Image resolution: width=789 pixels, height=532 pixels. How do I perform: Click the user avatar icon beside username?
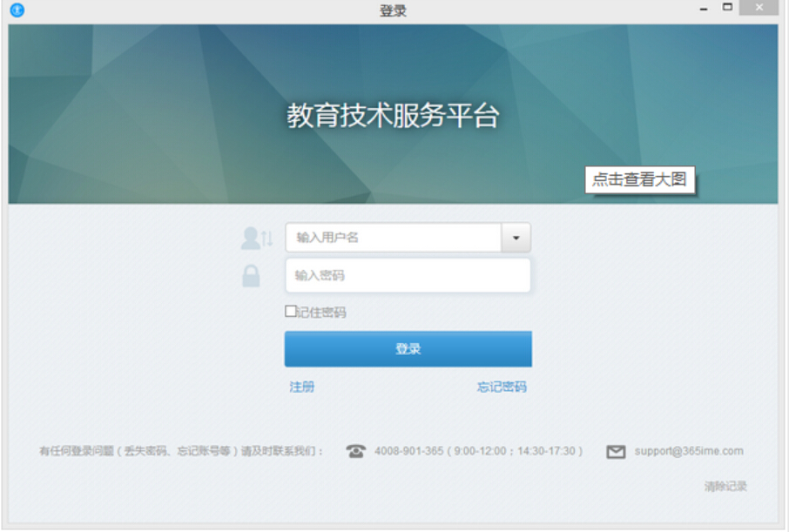pyautogui.click(x=253, y=238)
